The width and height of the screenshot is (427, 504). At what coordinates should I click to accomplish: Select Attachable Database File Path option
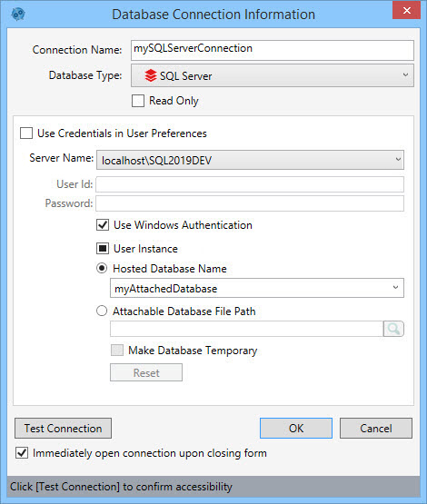pyautogui.click(x=102, y=311)
